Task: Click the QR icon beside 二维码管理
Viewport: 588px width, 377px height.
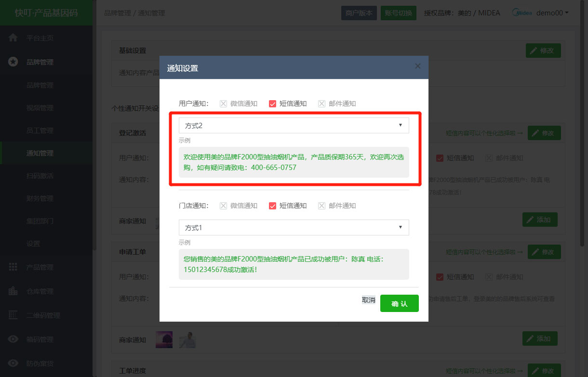Action: click(x=13, y=315)
